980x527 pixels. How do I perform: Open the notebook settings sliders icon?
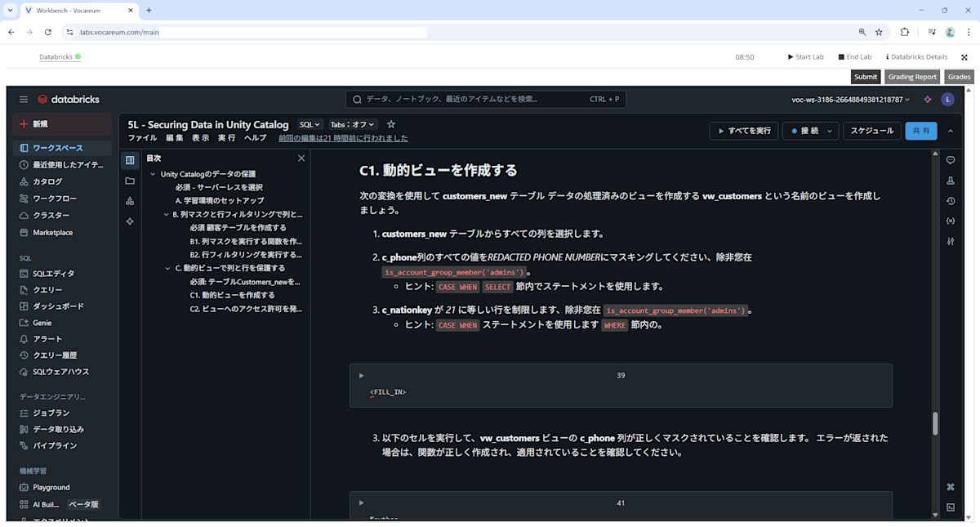[951, 242]
